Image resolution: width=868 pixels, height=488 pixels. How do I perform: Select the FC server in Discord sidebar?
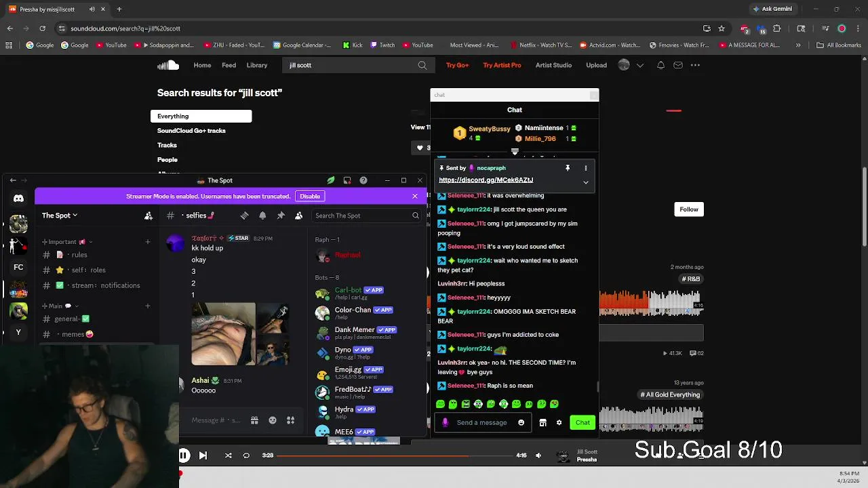pyautogui.click(x=18, y=267)
